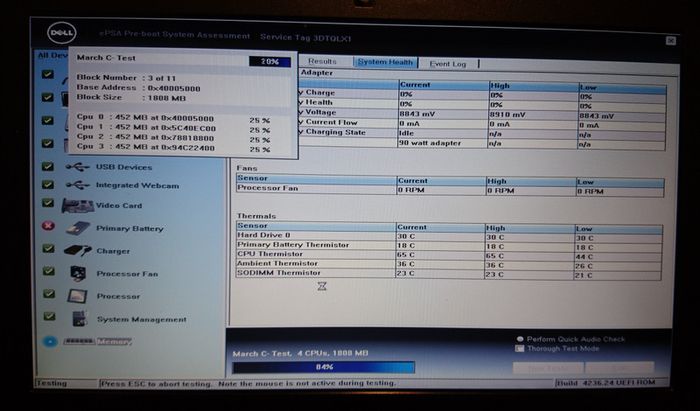Select Processor Fan label in device list
700x411 pixels.
(x=127, y=274)
